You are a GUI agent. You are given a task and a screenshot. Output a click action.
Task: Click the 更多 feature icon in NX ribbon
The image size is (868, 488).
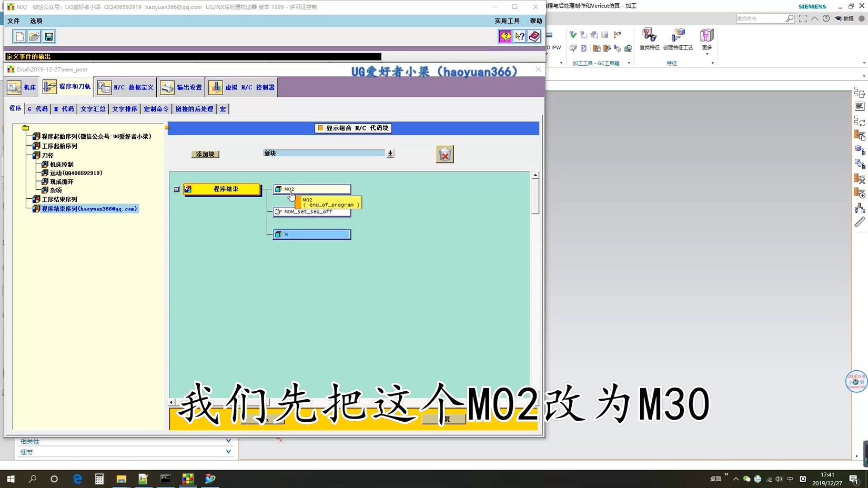click(x=707, y=39)
